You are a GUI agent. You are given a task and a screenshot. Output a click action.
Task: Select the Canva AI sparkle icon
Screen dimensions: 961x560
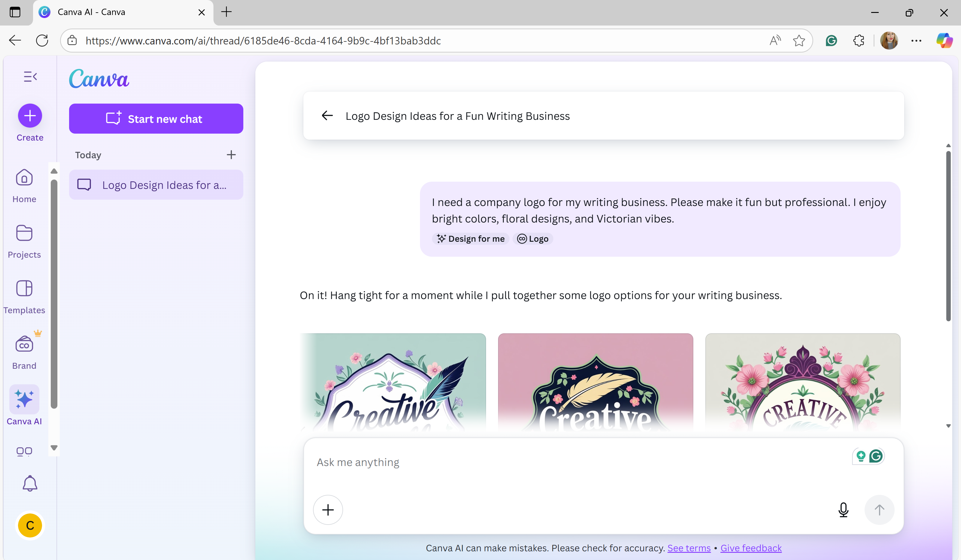(x=24, y=400)
